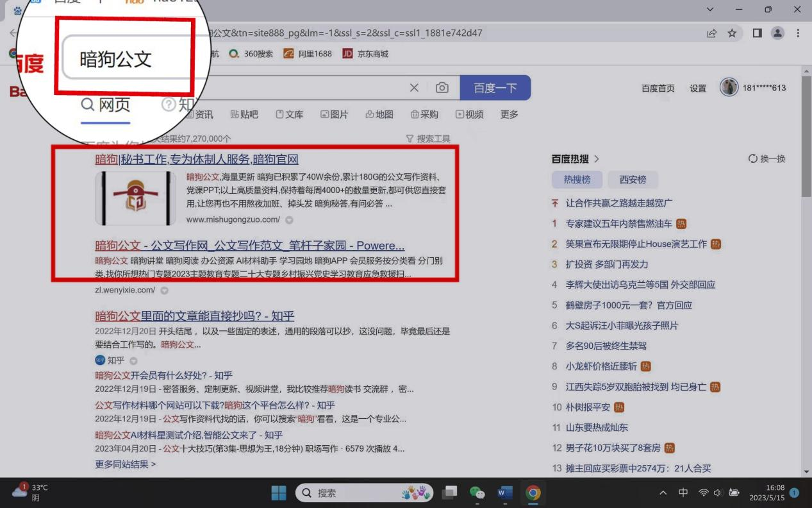Screen dimensions: 812x508
Task: Click the 百度一下 search button
Action: (x=495, y=88)
